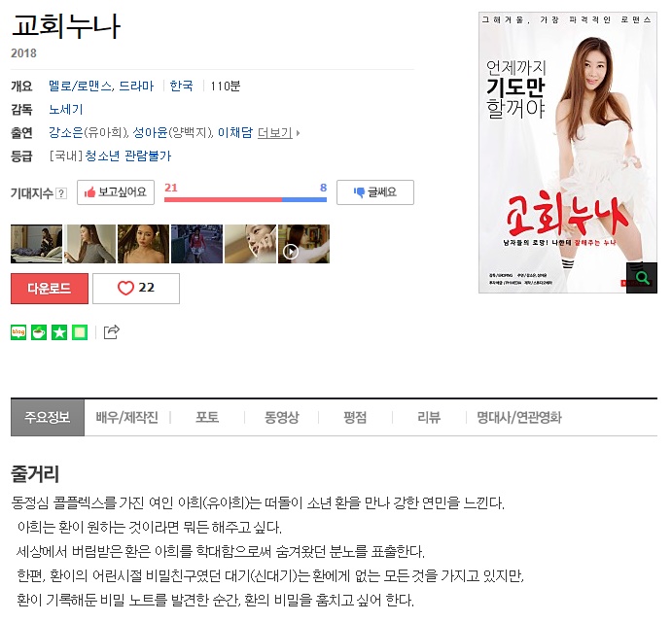Click the light green memo share icon

pyautogui.click(x=80, y=332)
